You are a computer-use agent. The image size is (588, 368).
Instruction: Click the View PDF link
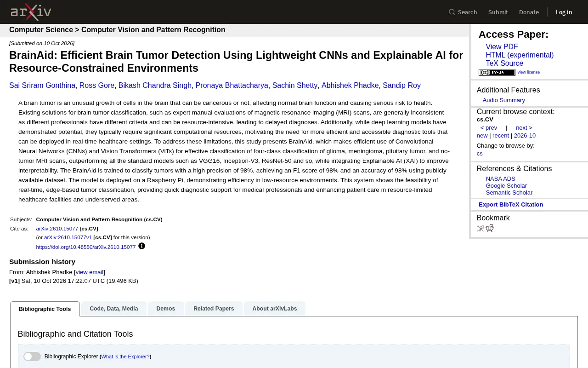pyautogui.click(x=502, y=47)
